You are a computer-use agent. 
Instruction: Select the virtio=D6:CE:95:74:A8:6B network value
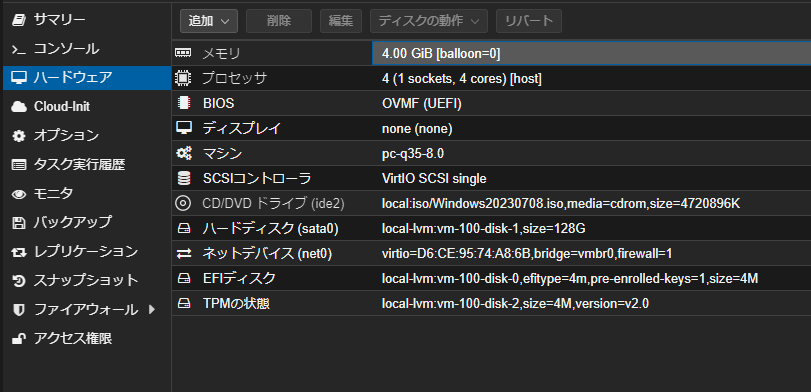coord(527,254)
